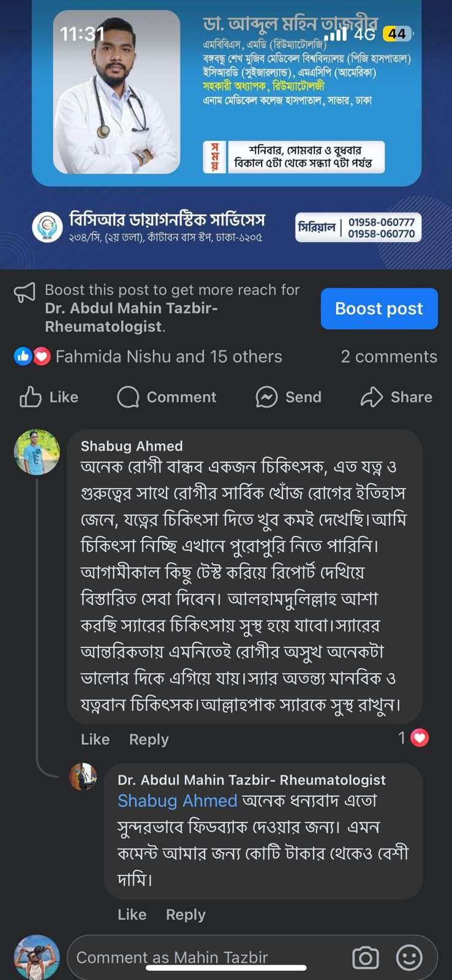Open the 2 comments link
Image resolution: width=452 pixels, height=980 pixels.
[x=389, y=356]
